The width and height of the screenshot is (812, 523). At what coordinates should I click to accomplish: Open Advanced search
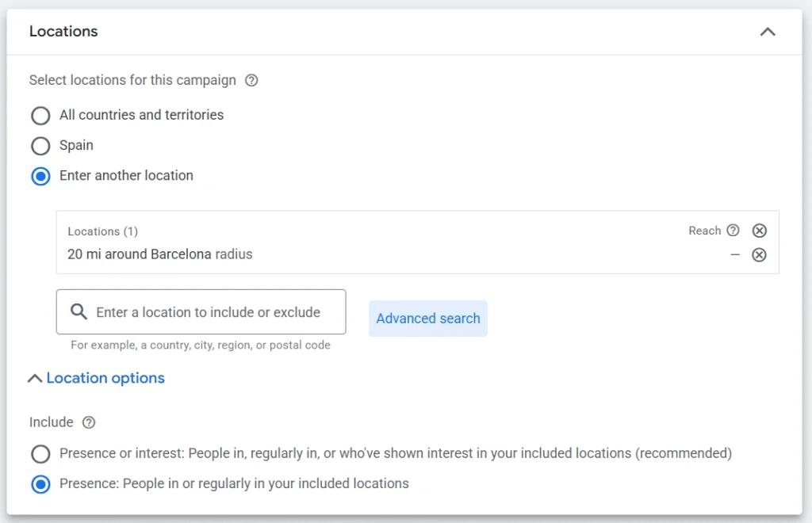(x=427, y=319)
